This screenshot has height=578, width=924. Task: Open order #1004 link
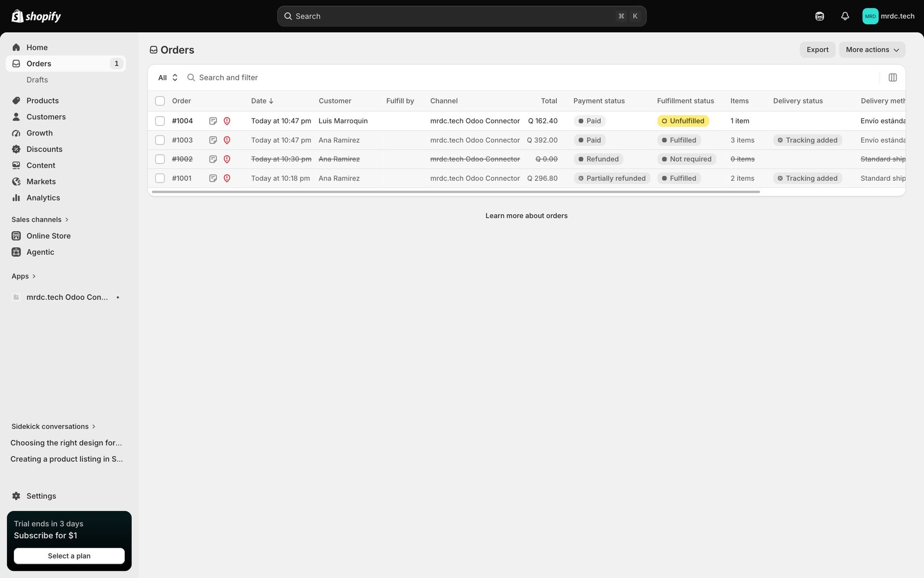182,121
